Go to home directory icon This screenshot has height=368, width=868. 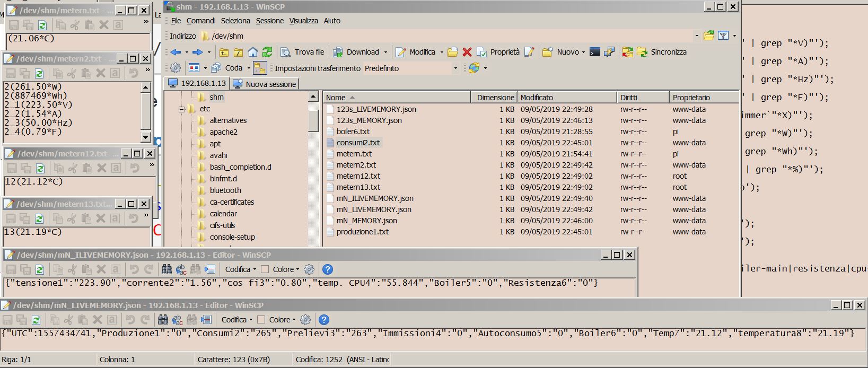pos(253,52)
